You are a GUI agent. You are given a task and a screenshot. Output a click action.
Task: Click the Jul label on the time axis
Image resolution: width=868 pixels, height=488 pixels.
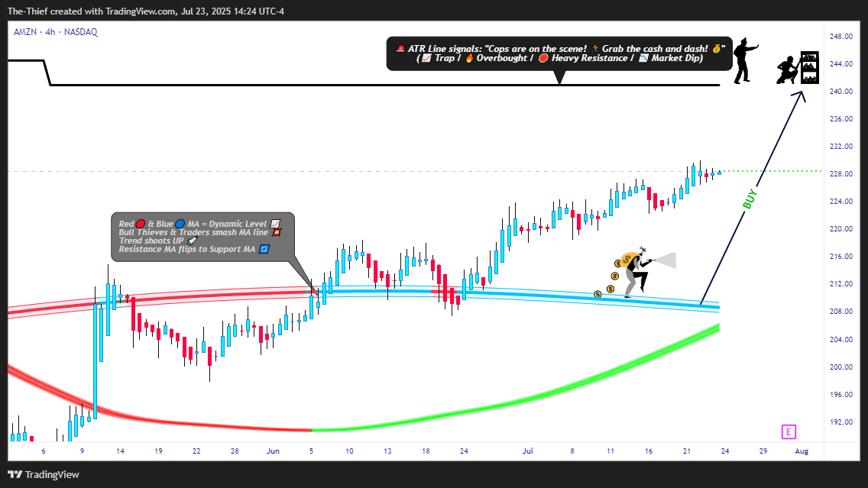click(x=527, y=451)
